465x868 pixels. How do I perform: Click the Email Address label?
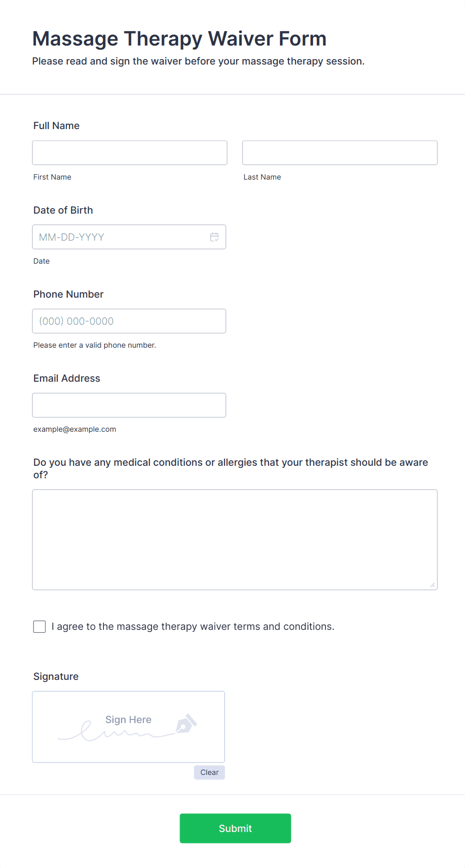(67, 378)
